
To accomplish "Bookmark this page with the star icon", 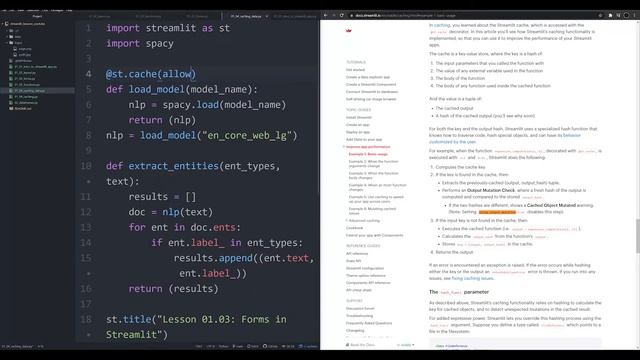I will (600, 16).
